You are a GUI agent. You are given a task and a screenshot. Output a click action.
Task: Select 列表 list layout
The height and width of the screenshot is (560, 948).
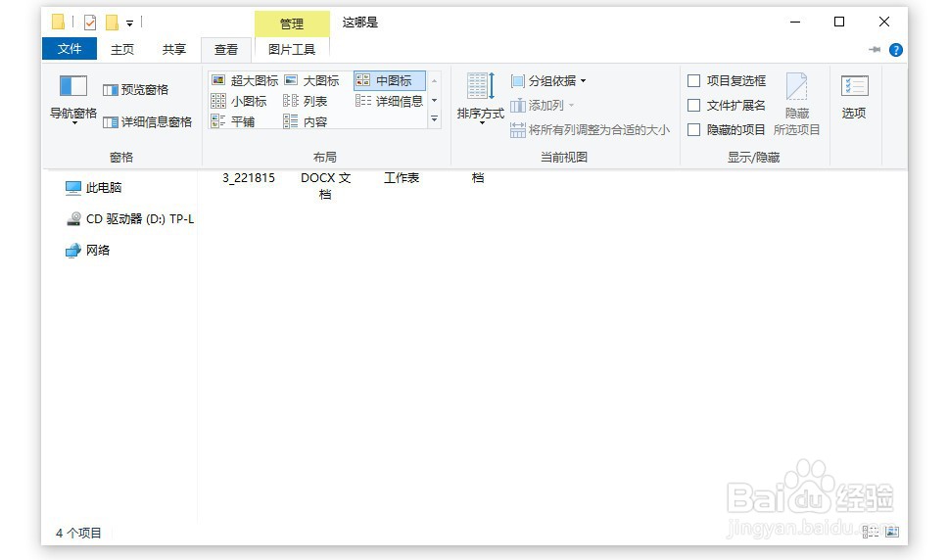(x=306, y=101)
